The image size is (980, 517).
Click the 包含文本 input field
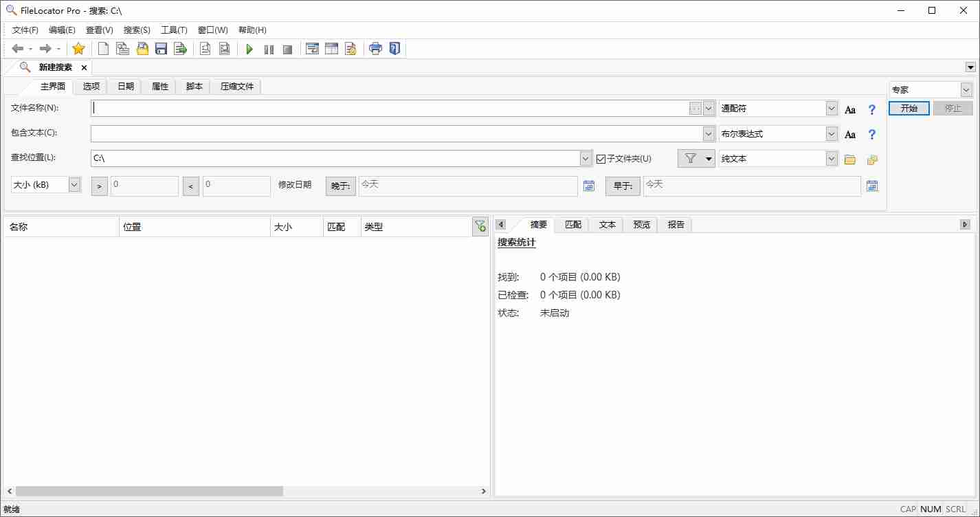396,133
